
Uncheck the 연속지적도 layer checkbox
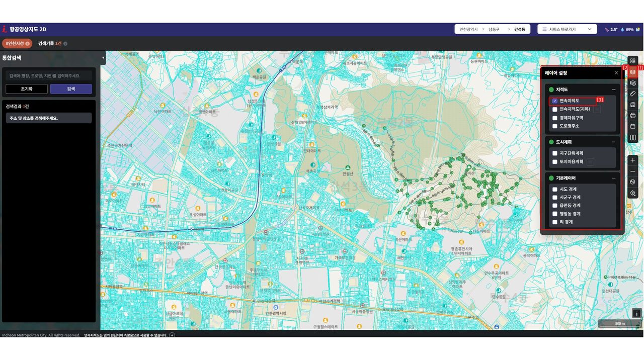click(555, 101)
